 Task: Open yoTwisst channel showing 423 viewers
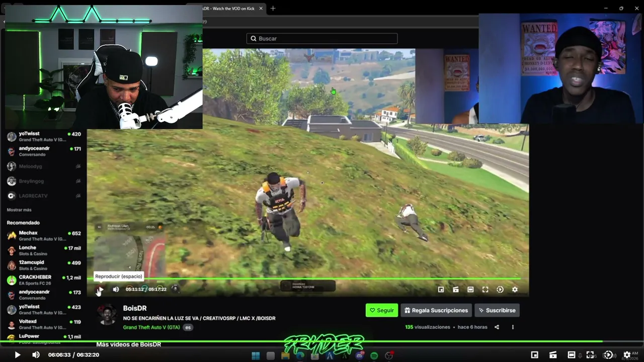coord(44,310)
